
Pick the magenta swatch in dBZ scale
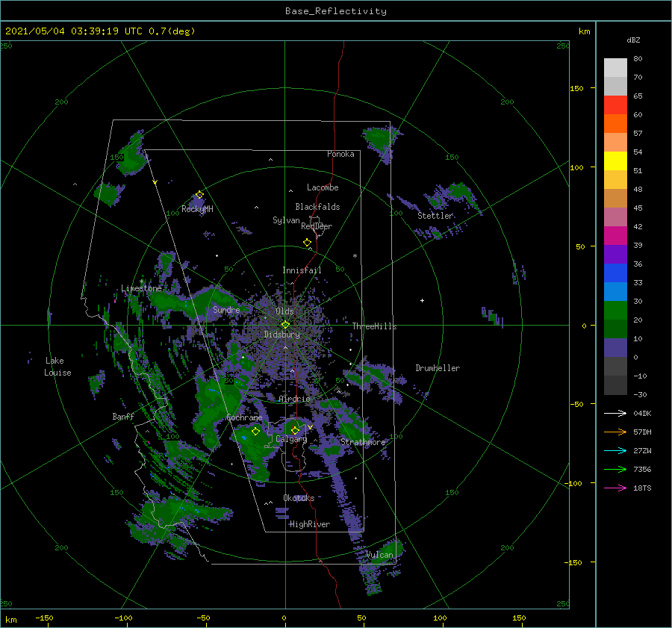point(615,235)
